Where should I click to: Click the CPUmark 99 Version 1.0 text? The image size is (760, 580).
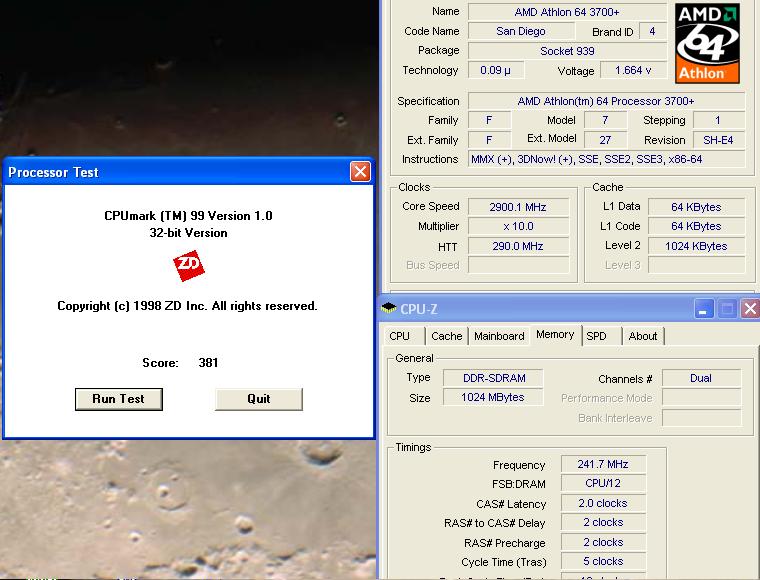pyautogui.click(x=189, y=216)
